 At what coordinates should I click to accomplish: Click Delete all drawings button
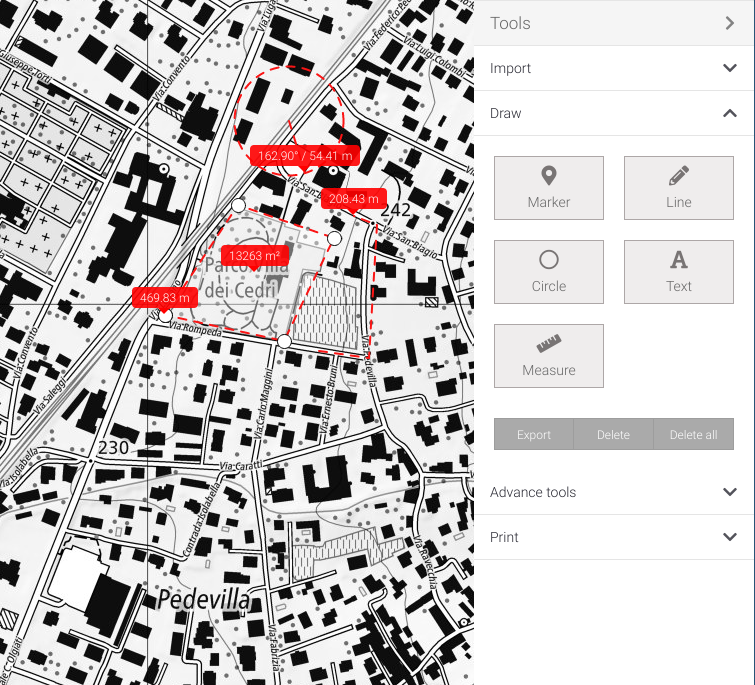click(x=693, y=435)
